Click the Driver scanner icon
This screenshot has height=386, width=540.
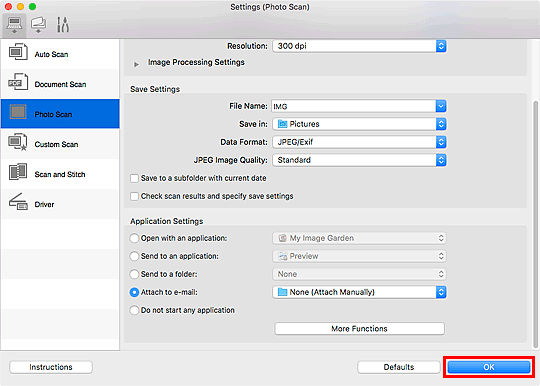tap(18, 201)
